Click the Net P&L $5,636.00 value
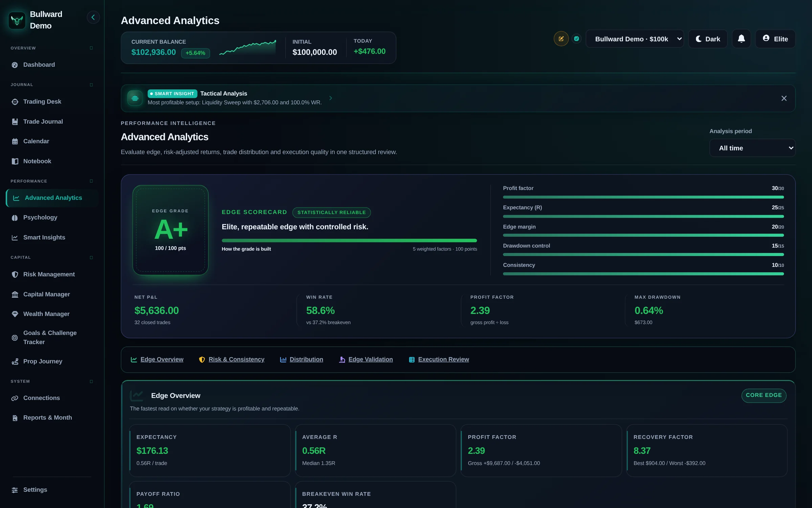812x508 pixels. (156, 311)
